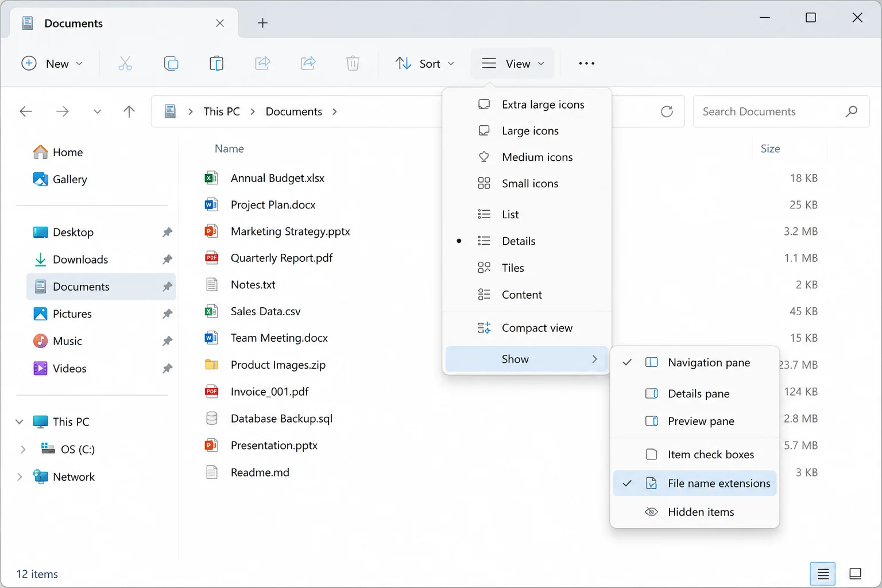Close the View dropdown menu
The image size is (882, 588).
pos(513,63)
